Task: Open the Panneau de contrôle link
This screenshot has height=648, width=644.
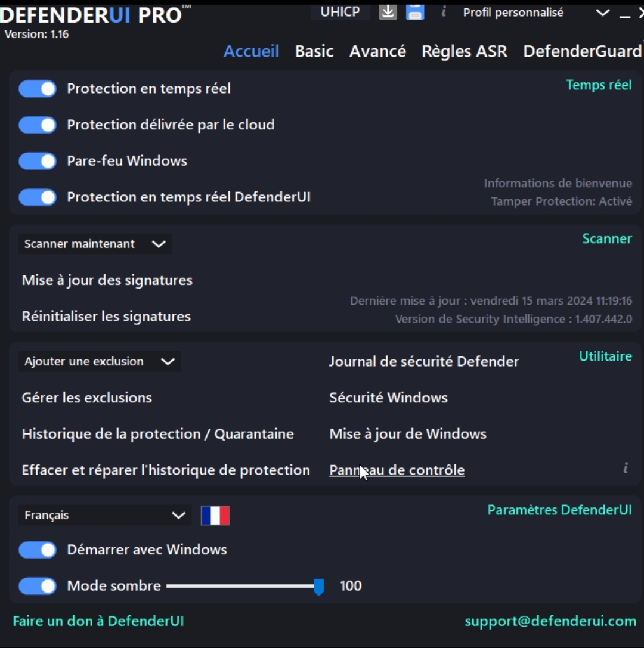Action: click(x=397, y=470)
